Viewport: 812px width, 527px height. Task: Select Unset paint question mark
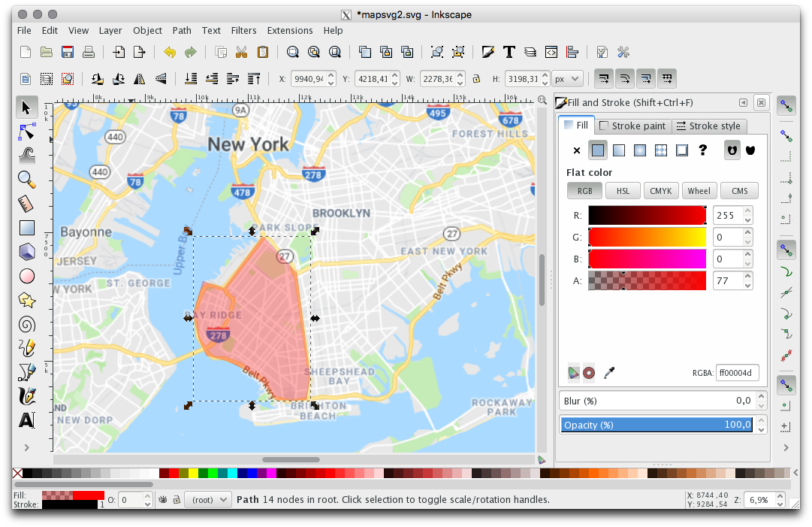point(703,150)
